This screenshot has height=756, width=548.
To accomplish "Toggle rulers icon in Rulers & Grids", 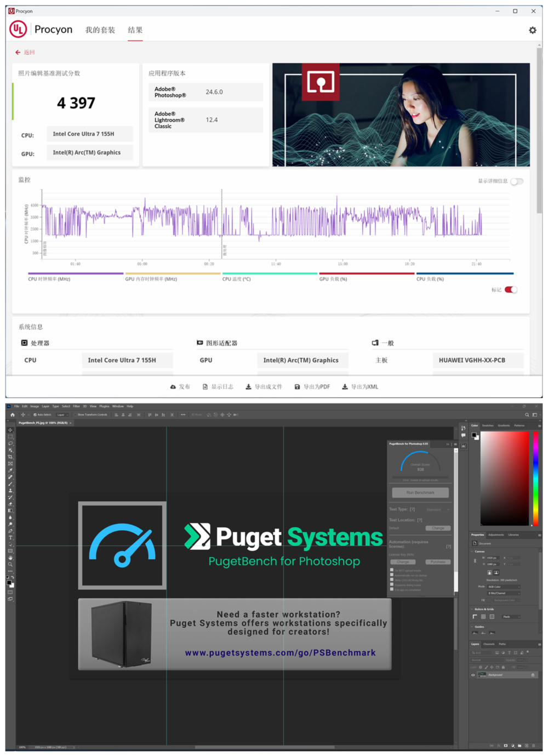I will 475,617.
